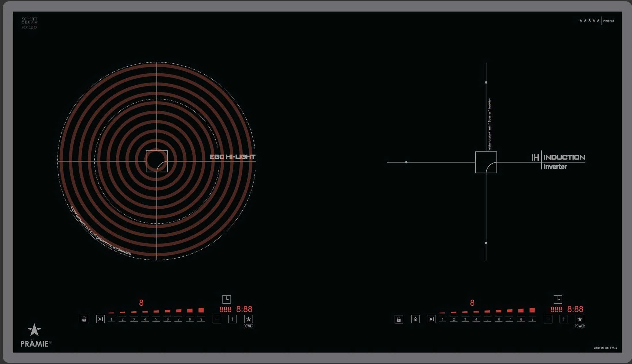The width and height of the screenshot is (632, 364).
Task: Tap the left zone pause/play icon
Action: 100,319
